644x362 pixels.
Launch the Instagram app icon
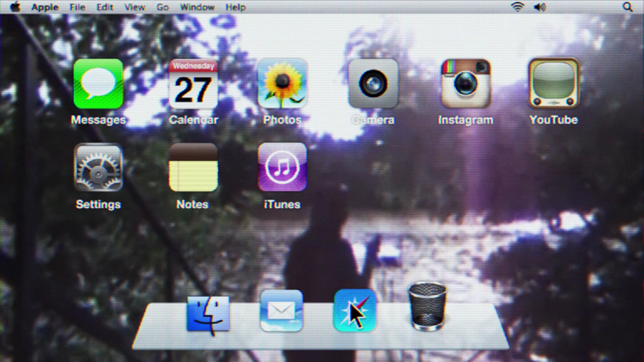coord(466,84)
